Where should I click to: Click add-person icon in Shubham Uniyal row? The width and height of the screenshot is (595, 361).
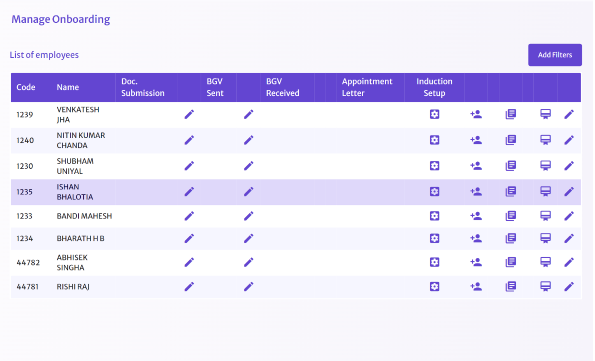[476, 166]
